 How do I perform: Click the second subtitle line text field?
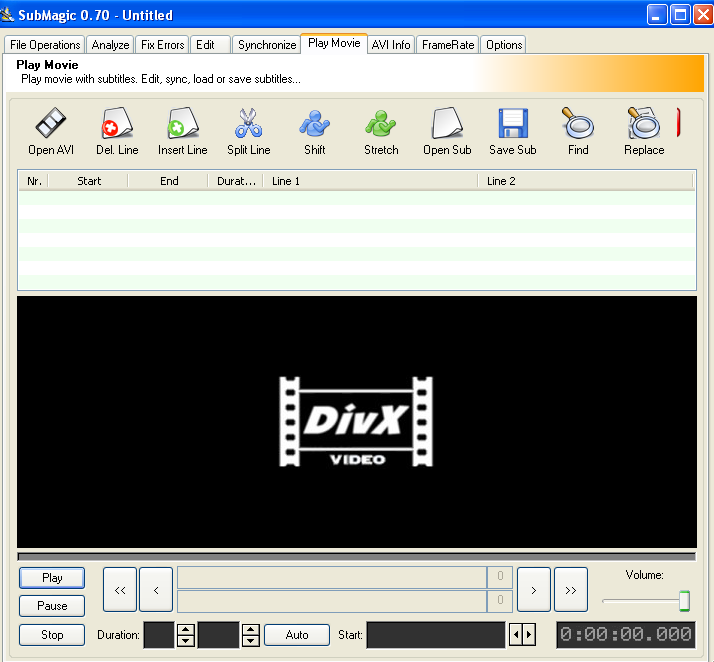pyautogui.click(x=332, y=601)
